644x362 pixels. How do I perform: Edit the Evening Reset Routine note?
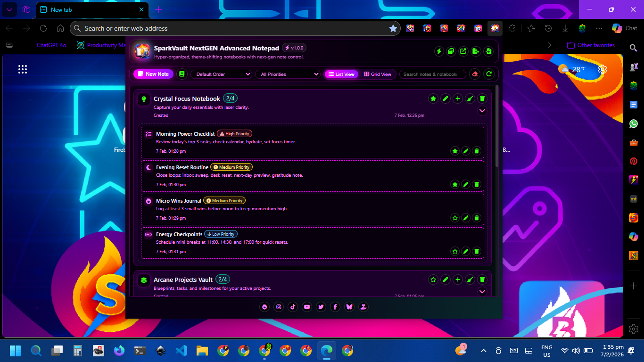(466, 184)
